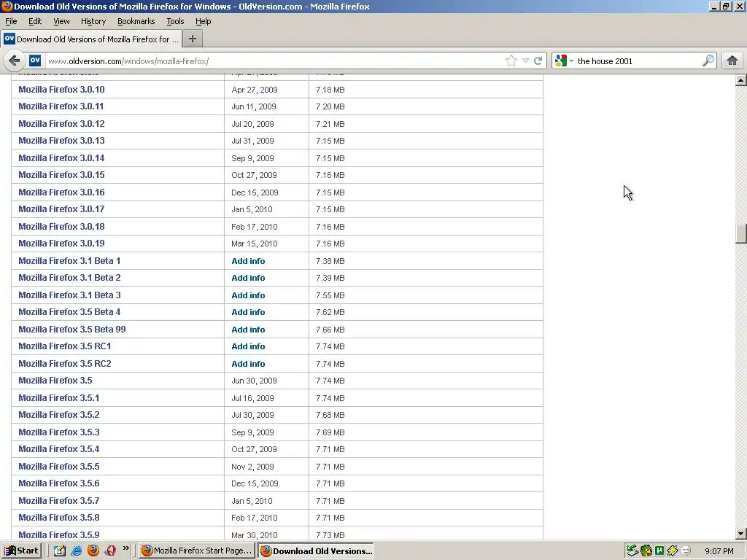Open the Windows Start menu

(x=21, y=551)
